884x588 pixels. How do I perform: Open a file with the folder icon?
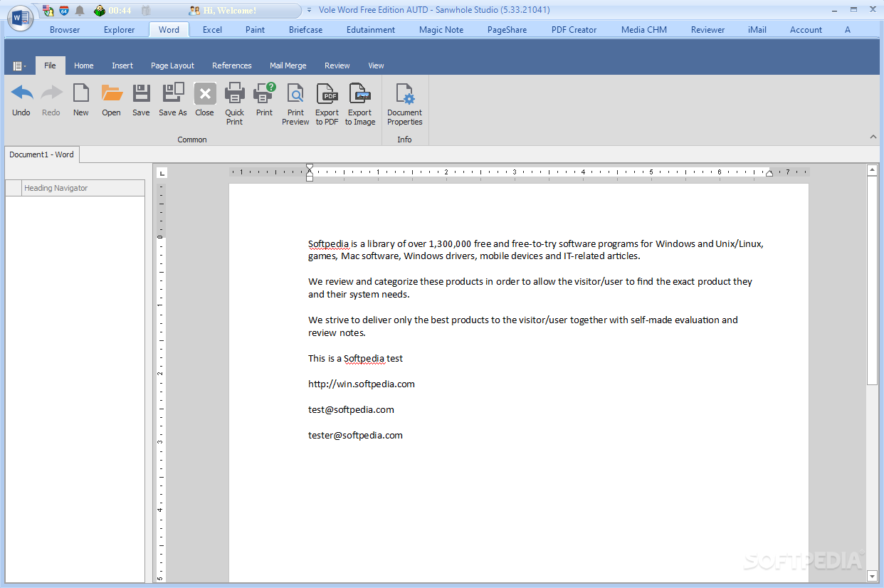(x=112, y=93)
